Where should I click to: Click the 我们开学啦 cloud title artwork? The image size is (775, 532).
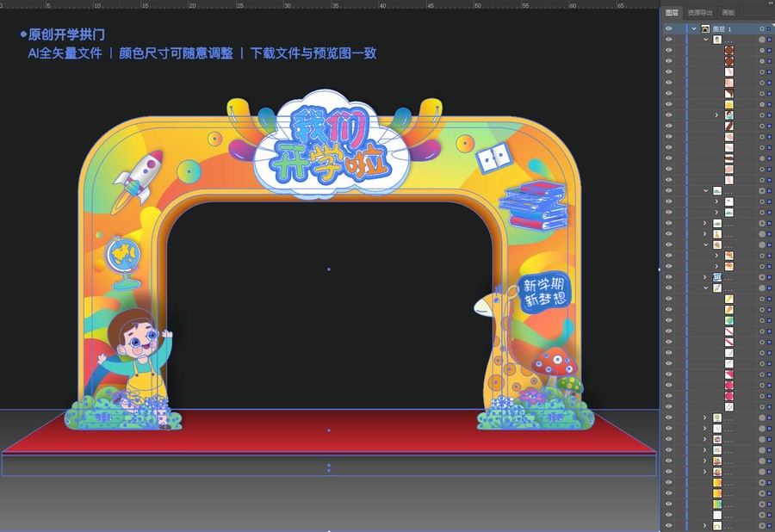click(332, 145)
